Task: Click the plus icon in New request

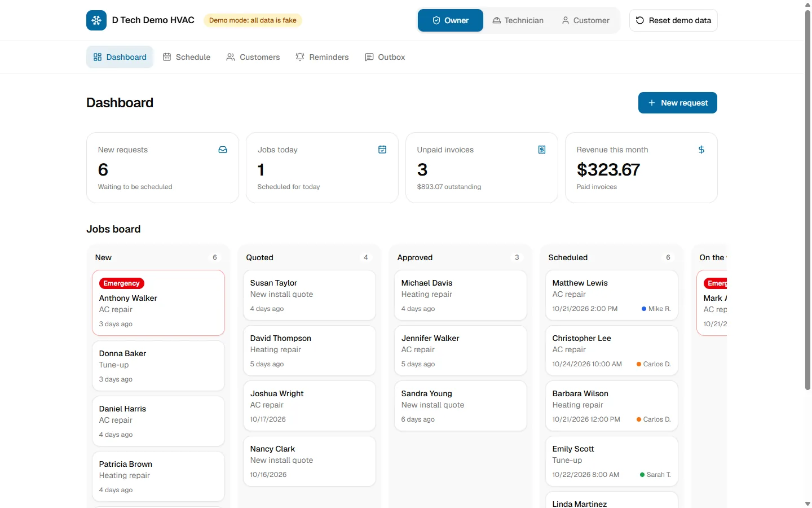Action: click(x=652, y=103)
